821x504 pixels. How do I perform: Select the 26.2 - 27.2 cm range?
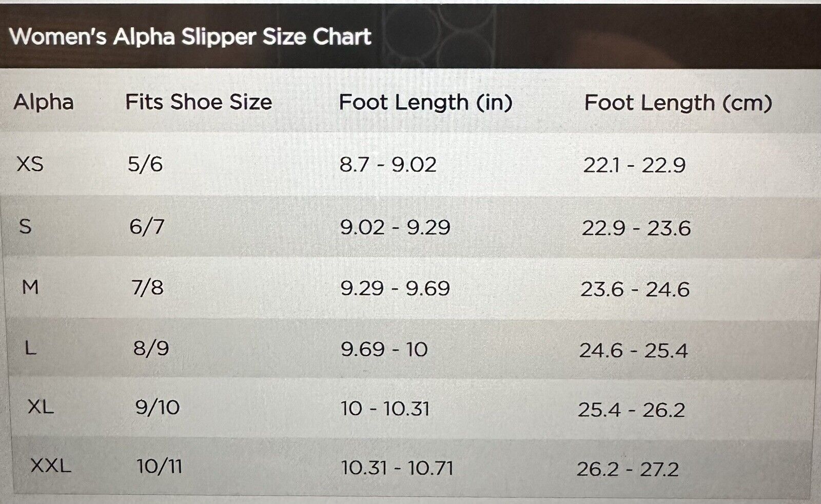point(628,469)
